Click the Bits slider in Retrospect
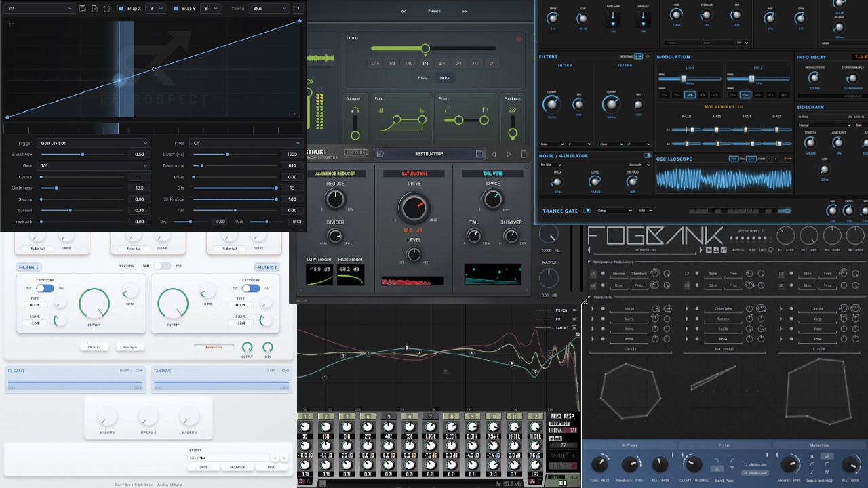The height and width of the screenshot is (488, 868). (x=235, y=188)
